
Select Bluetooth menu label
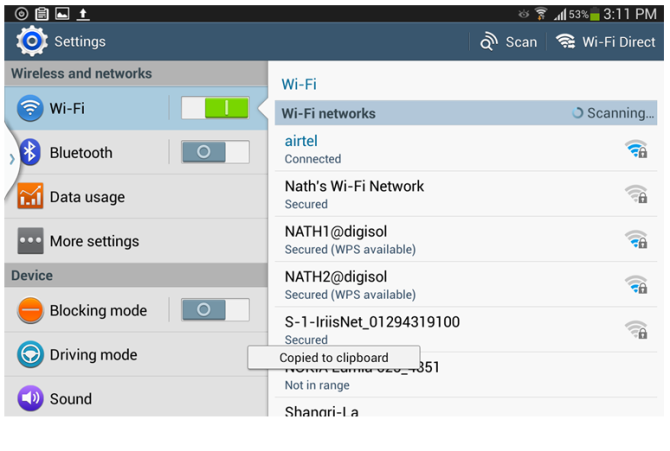click(81, 153)
